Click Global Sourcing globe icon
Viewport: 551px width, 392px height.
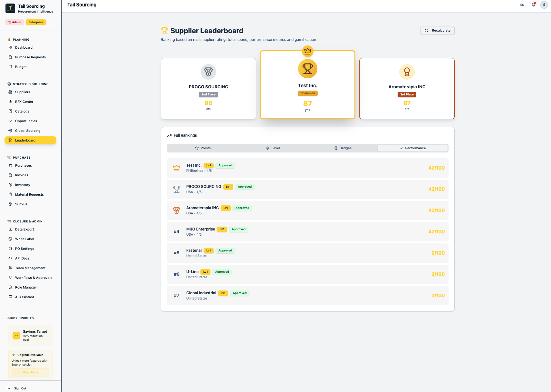pos(10,131)
